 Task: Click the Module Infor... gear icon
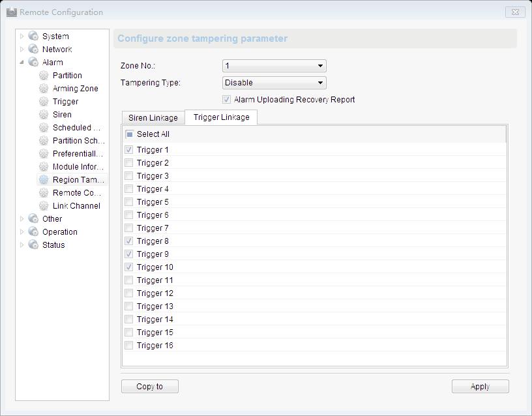click(x=44, y=167)
